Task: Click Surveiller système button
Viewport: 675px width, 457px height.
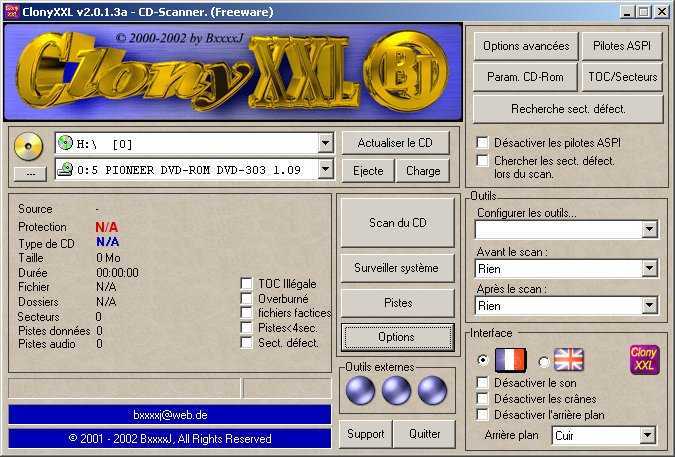Action: pyautogui.click(x=397, y=268)
